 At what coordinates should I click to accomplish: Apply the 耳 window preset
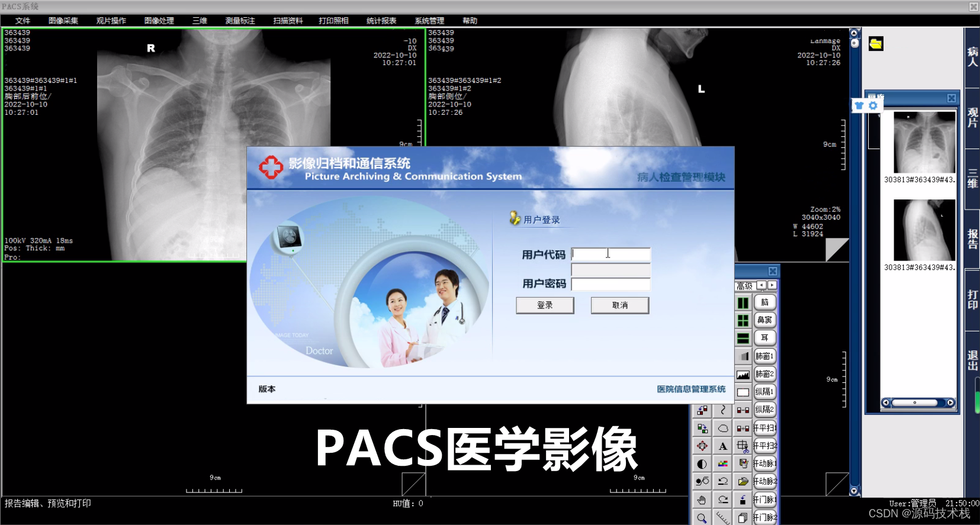[764, 338]
